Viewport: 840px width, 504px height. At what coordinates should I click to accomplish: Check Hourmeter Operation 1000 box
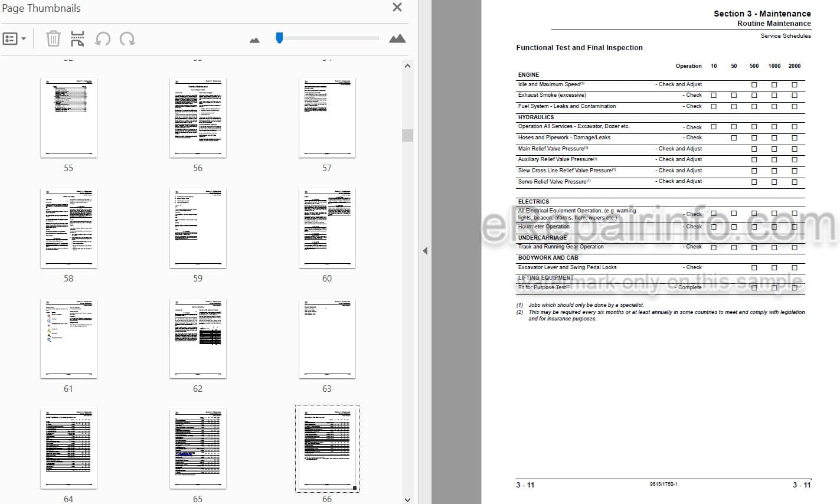coord(774,227)
